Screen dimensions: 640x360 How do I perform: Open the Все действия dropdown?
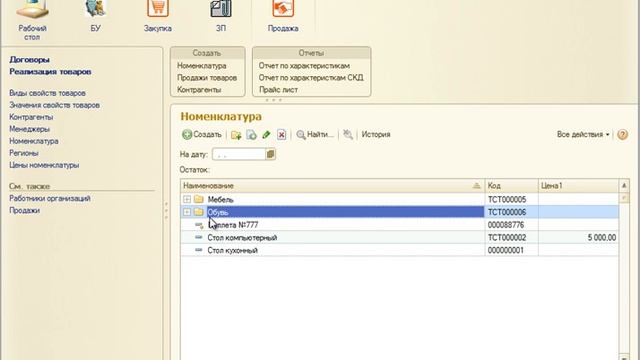(583, 134)
